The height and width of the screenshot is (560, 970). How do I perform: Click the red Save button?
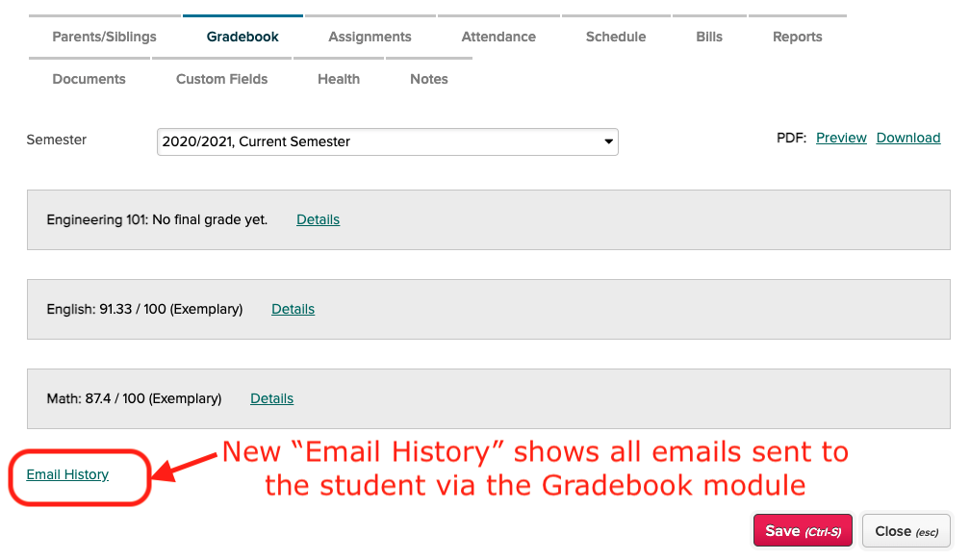[803, 531]
